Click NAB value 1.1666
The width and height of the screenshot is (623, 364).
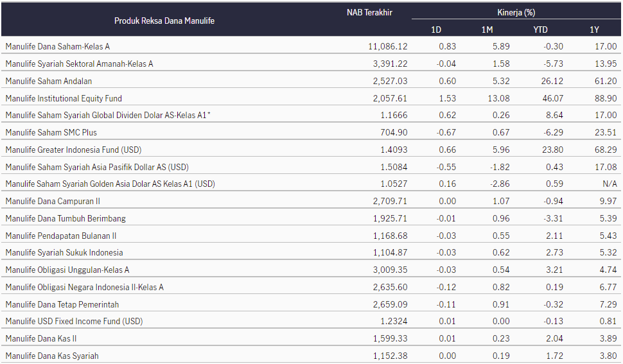394,116
